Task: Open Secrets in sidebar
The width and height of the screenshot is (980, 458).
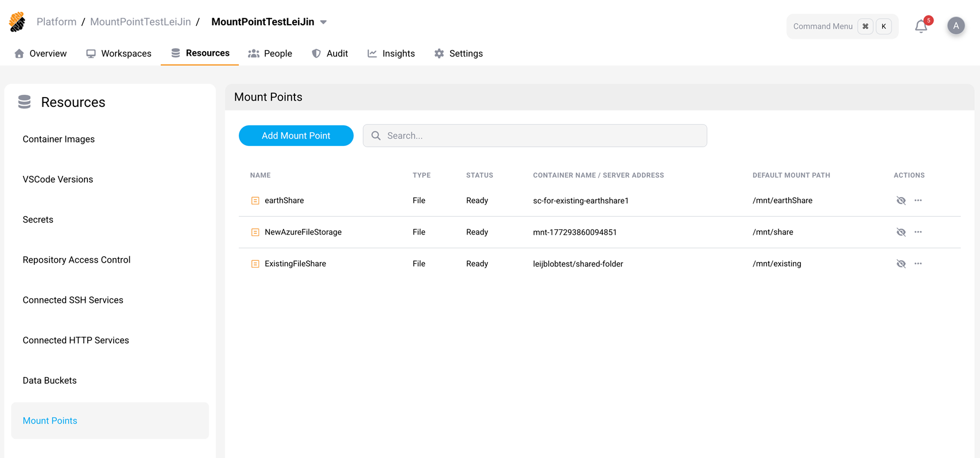Action: click(38, 220)
